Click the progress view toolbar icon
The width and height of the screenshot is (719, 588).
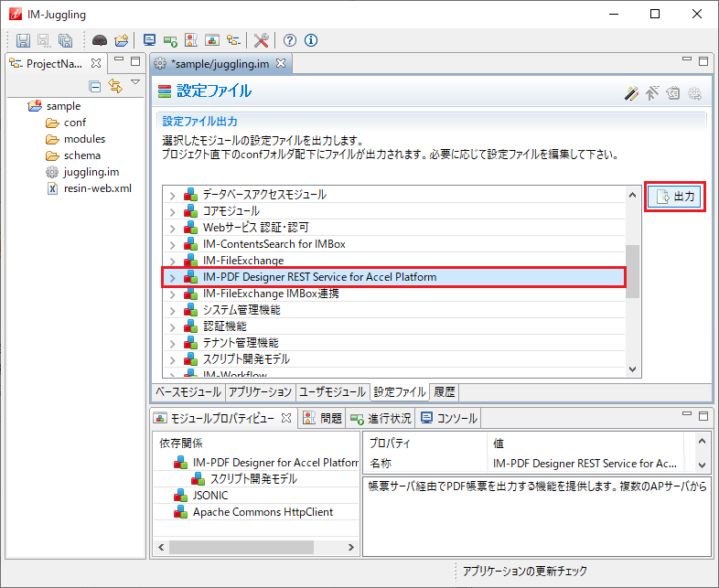tap(170, 41)
